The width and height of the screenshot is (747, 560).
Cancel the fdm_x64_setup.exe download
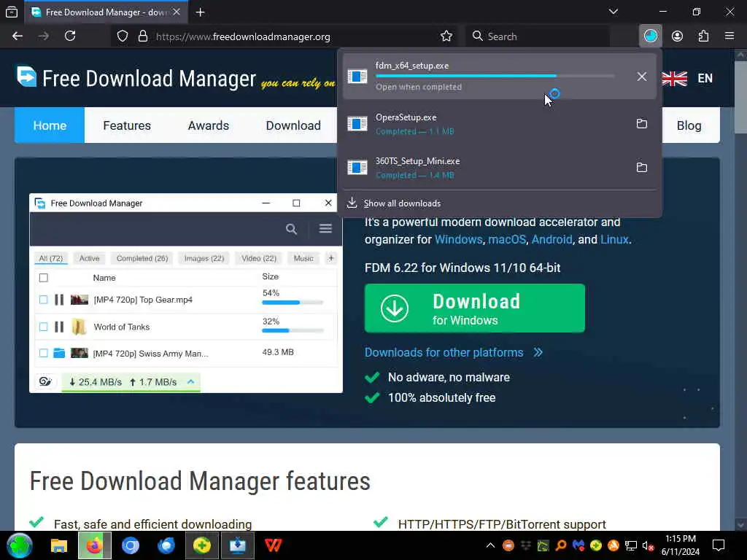[642, 76]
